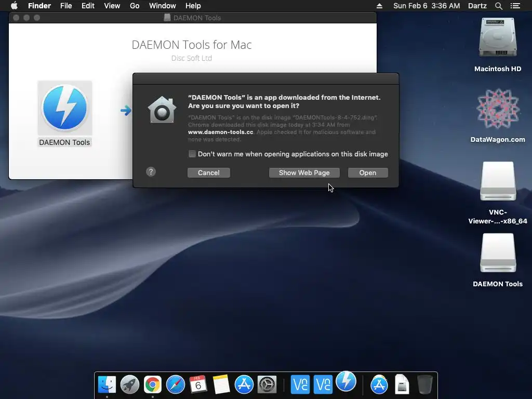Open the Edit menu
532x399 pixels.
[88, 6]
